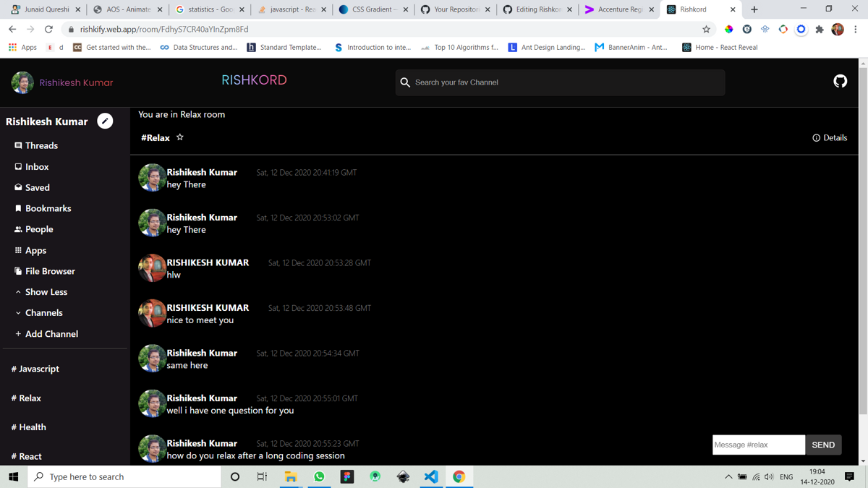Open Task View in taskbar

click(x=262, y=476)
